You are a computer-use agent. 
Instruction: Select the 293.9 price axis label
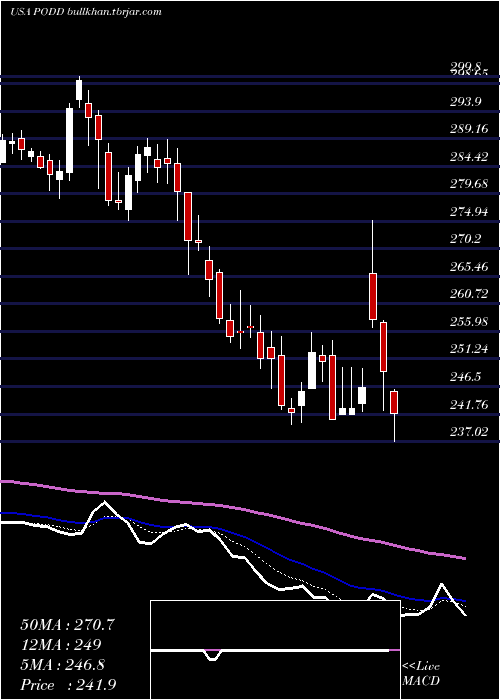465,102
